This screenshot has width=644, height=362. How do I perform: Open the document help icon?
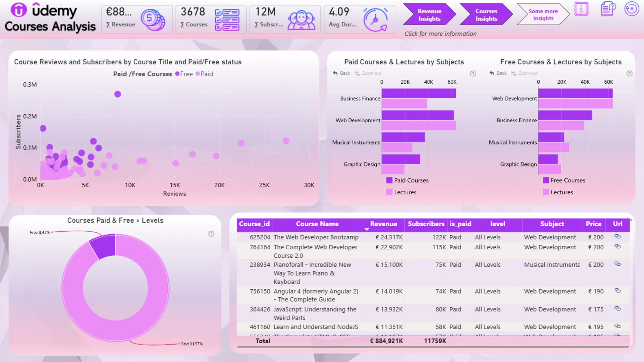pyautogui.click(x=608, y=9)
